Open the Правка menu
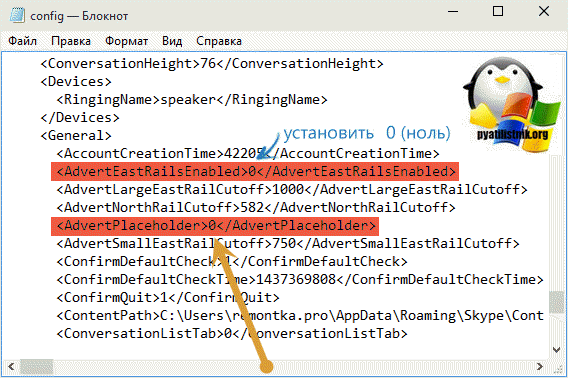Image resolution: width=568 pixels, height=378 pixels. 71,41
